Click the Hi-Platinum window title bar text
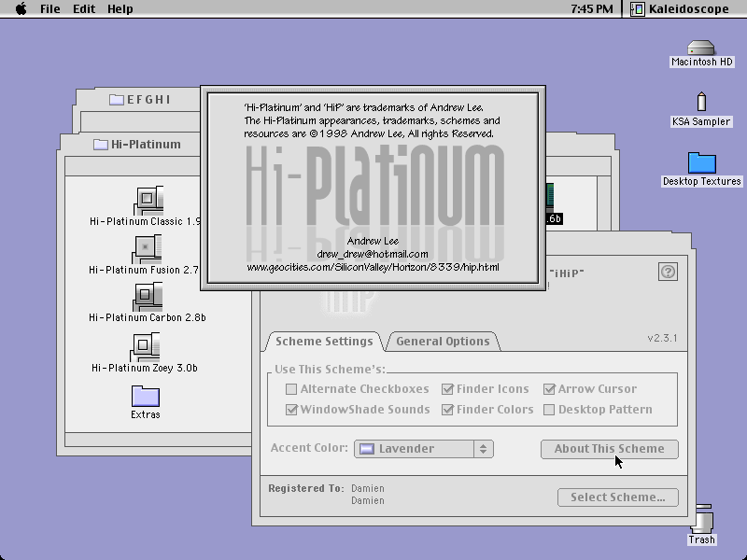 tap(146, 145)
